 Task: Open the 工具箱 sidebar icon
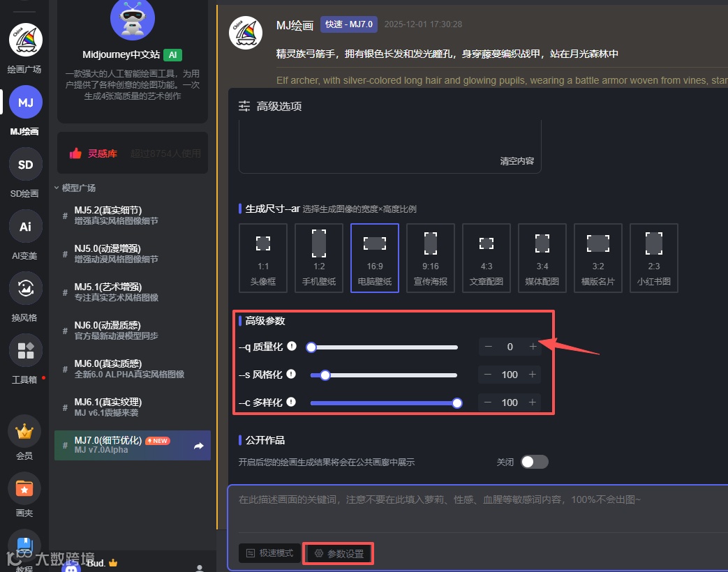[x=26, y=351]
